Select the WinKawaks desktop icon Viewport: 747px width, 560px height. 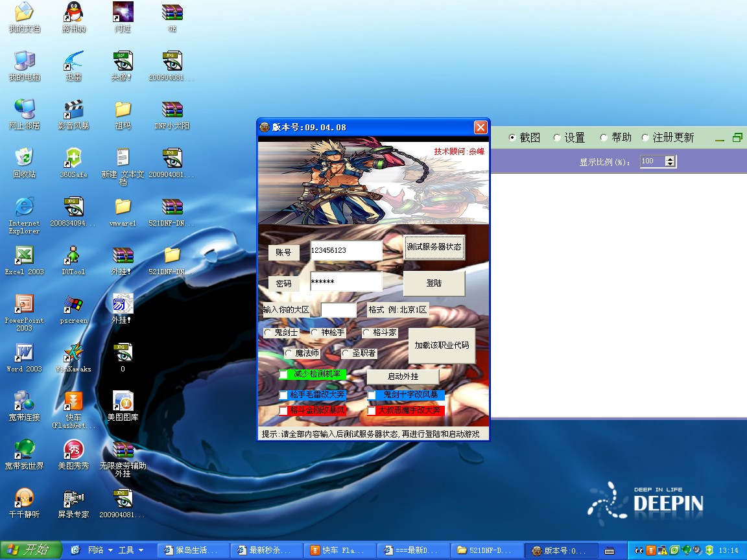point(73,357)
